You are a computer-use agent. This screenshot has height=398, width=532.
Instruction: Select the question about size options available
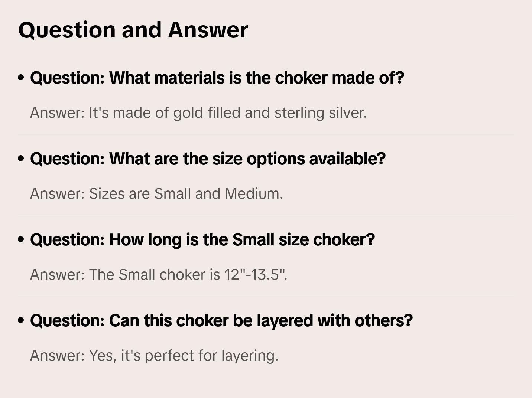(208, 159)
